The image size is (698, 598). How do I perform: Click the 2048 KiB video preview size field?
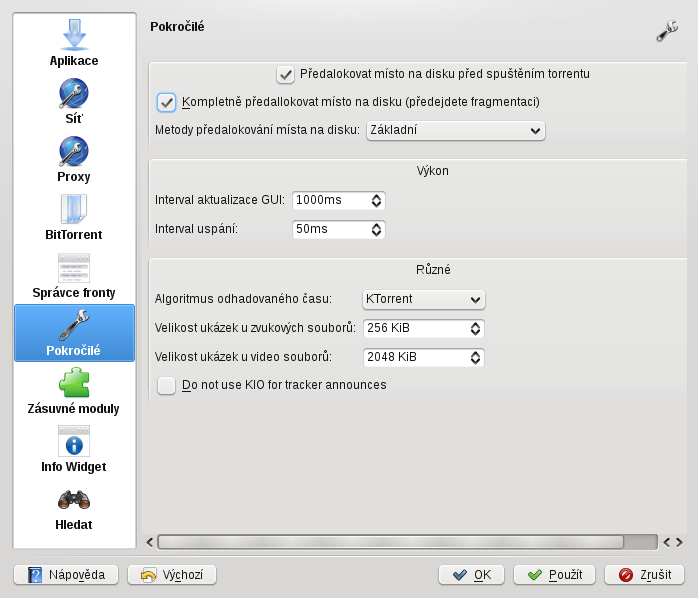pos(416,357)
